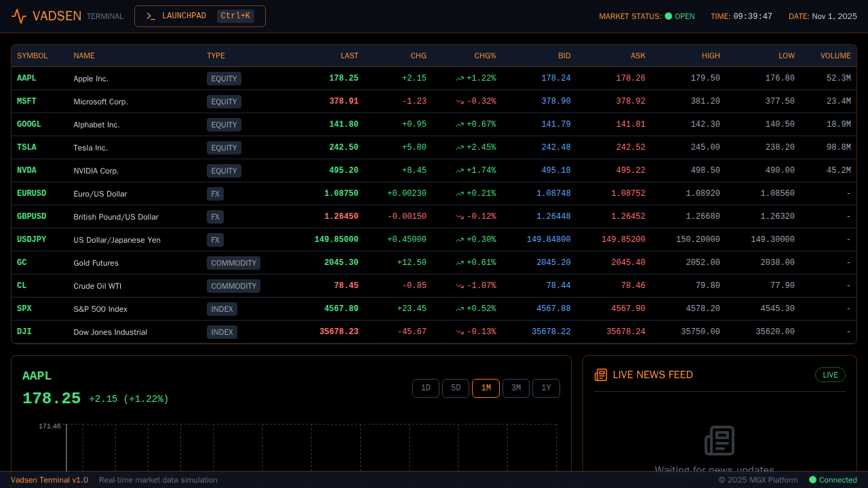Click the newspaper icon beside Live News Feed
The image size is (868, 488).
click(x=601, y=375)
